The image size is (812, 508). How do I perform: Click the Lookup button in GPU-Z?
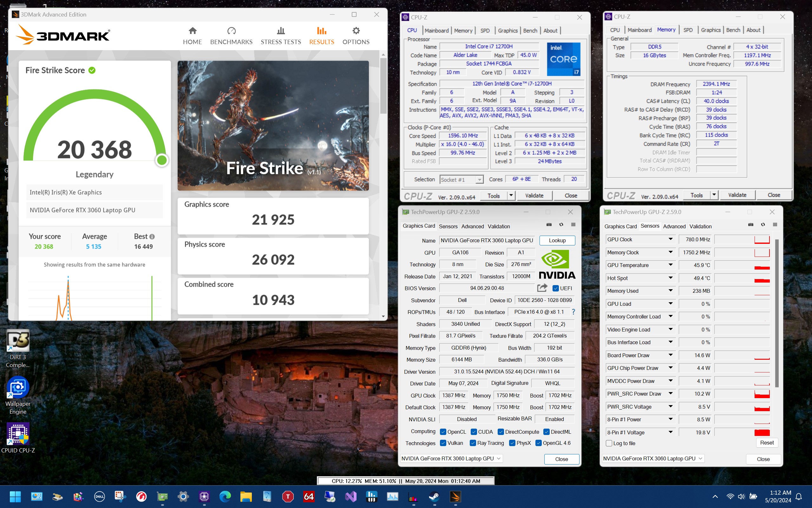click(x=557, y=240)
